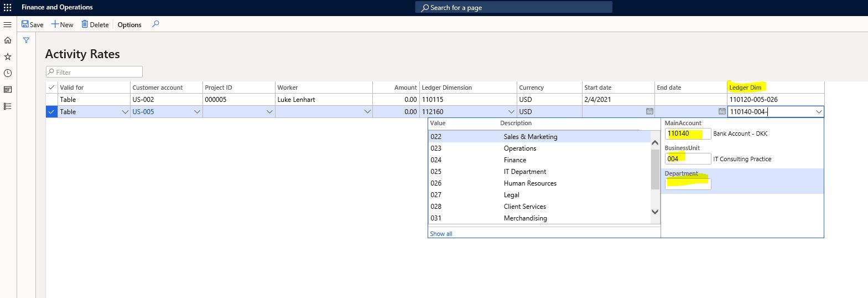Uncheck the selected US-005 row checkbox

[x=51, y=111]
